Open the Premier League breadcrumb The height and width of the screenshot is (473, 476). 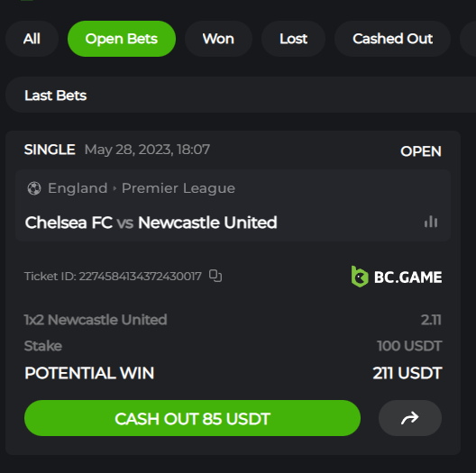(178, 188)
